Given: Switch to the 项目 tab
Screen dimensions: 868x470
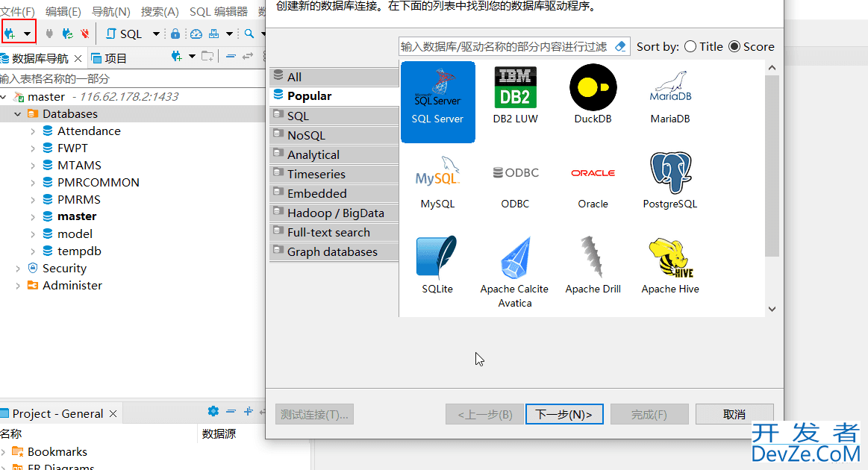Looking at the screenshot, I should (x=109, y=58).
